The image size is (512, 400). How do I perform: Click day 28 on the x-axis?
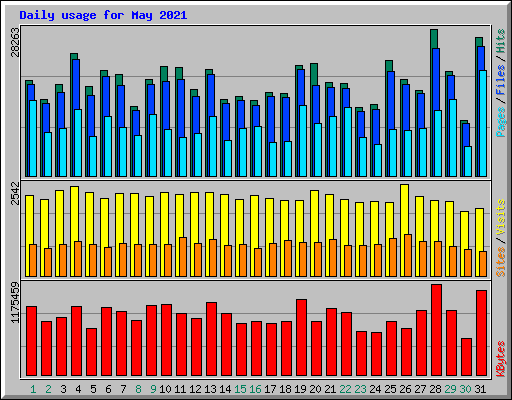435,389
